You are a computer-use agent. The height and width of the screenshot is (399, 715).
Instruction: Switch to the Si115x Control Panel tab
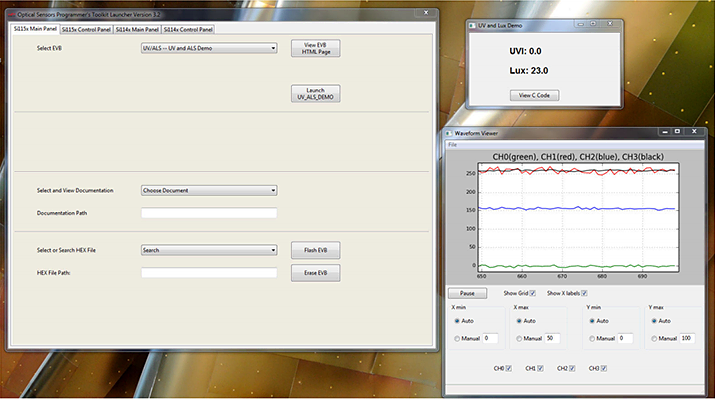click(x=86, y=30)
